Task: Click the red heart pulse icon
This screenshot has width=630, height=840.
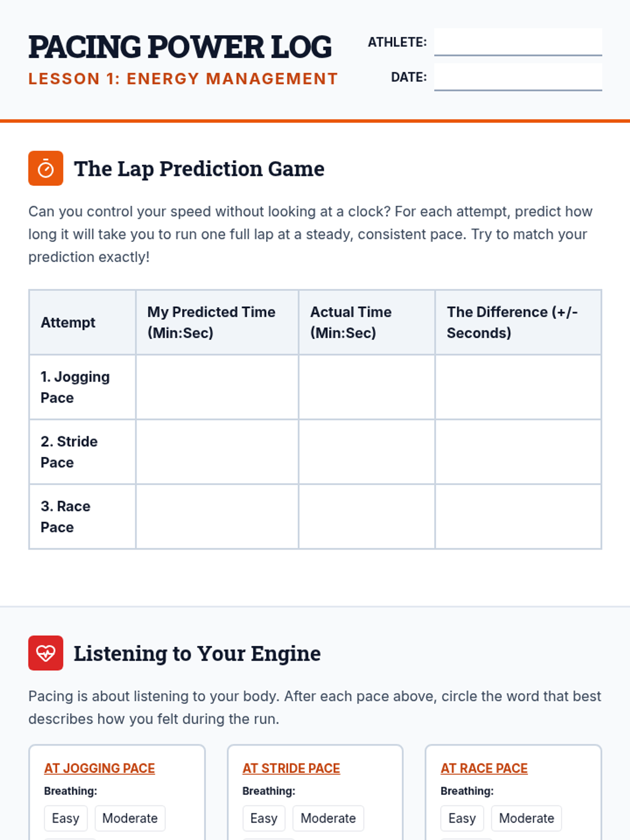Action: (46, 653)
